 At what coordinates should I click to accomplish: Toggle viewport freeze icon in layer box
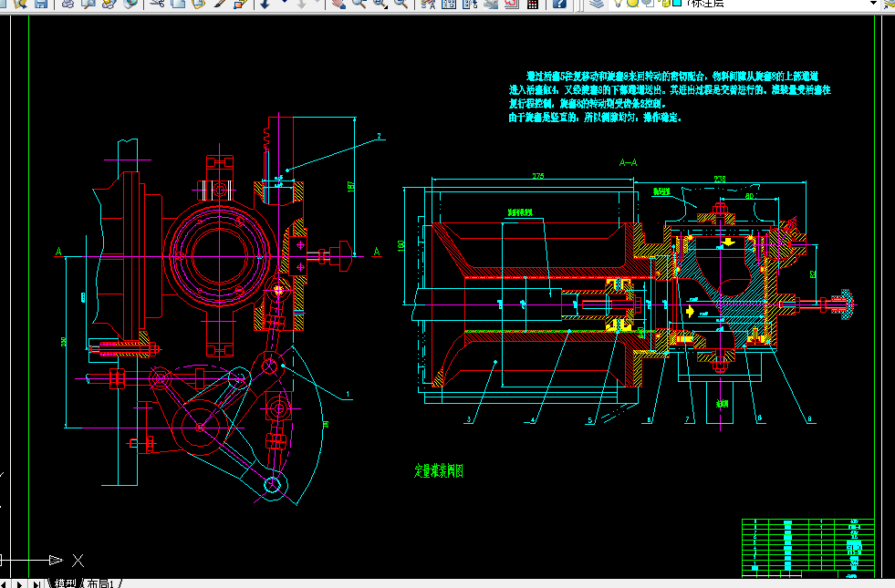pos(649,3)
